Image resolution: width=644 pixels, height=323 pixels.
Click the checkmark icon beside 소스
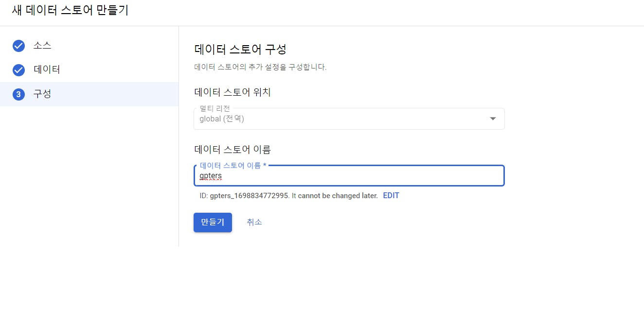(x=18, y=46)
